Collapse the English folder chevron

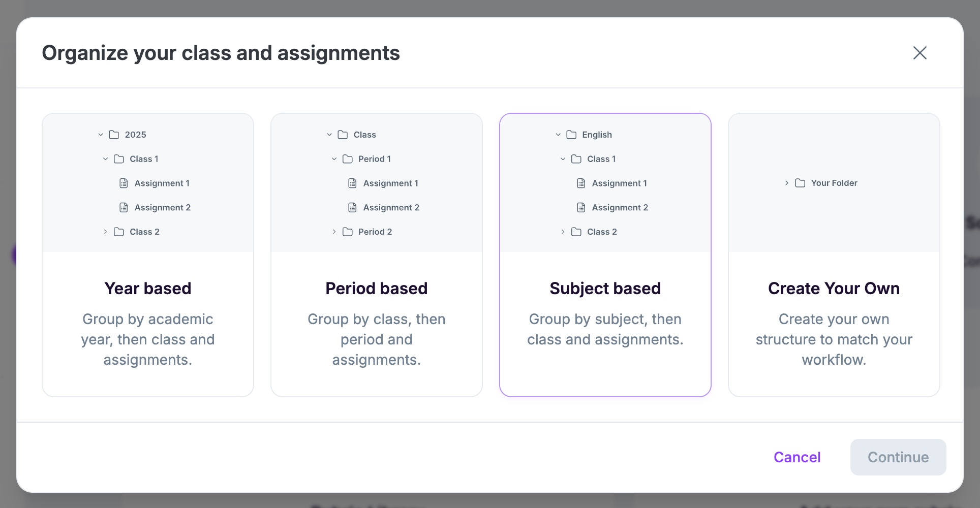[x=558, y=135]
